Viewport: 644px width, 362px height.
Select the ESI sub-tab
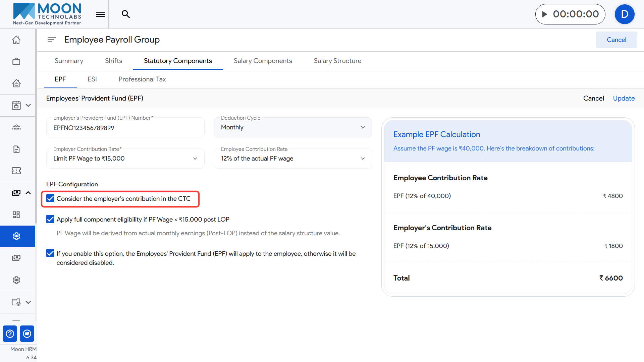click(92, 79)
